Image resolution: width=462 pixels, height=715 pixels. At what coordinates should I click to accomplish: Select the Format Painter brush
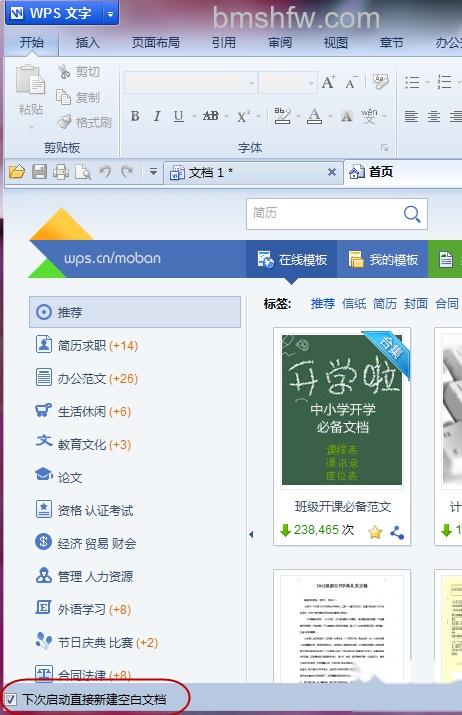pyautogui.click(x=85, y=122)
